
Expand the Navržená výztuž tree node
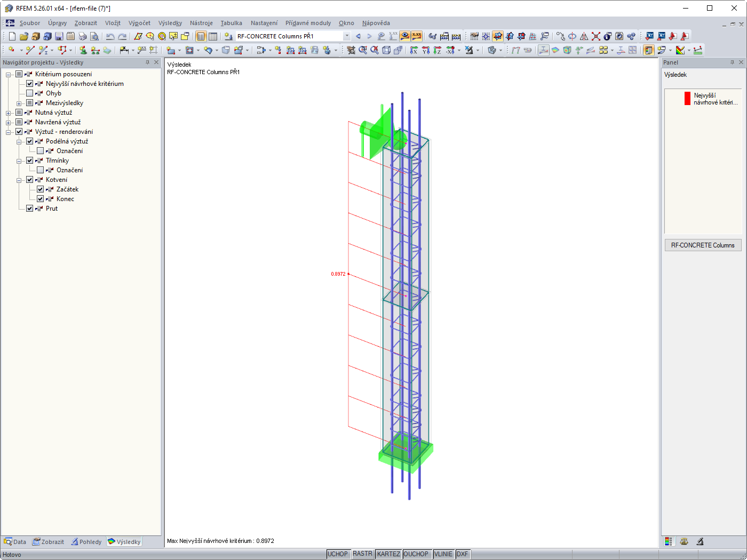pos(9,123)
